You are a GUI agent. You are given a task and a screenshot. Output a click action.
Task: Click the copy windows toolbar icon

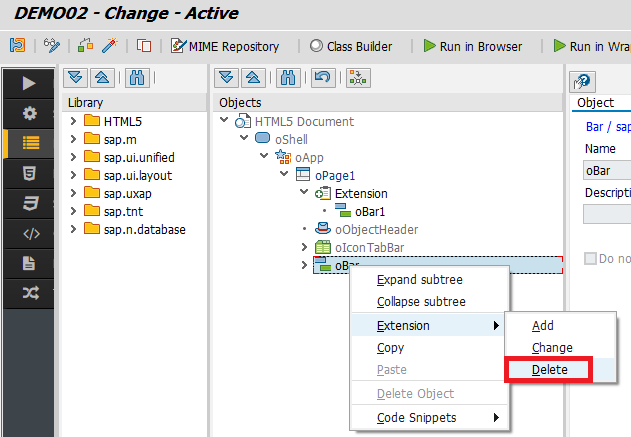[144, 45]
